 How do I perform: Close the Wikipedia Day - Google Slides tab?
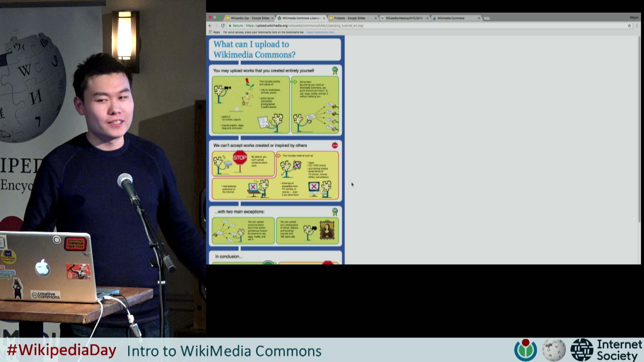click(x=272, y=18)
